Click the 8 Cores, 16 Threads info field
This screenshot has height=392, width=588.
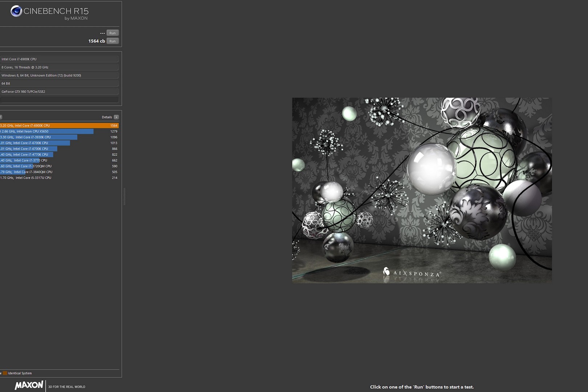(x=59, y=67)
